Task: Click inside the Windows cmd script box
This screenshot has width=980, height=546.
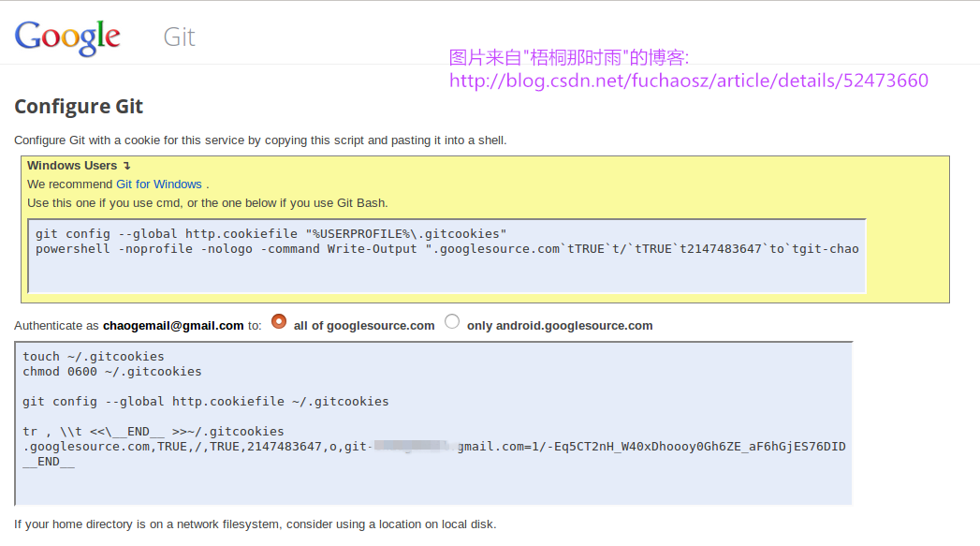Action: (446, 256)
